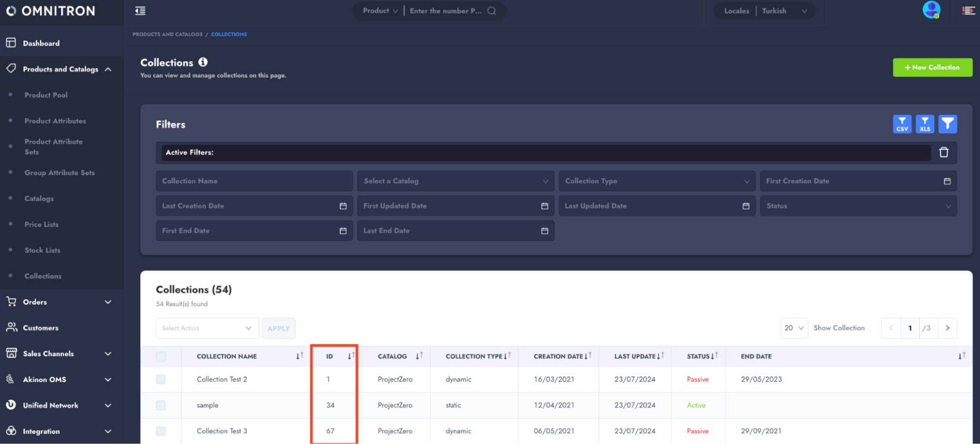Open the Collection Type dropdown

[x=656, y=181]
